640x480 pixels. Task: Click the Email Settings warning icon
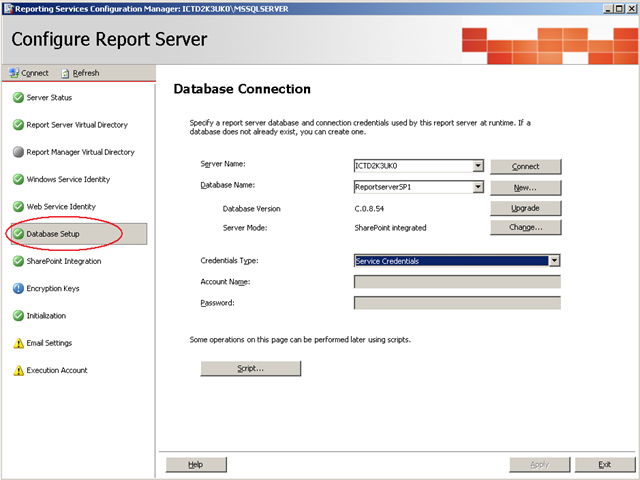pyautogui.click(x=18, y=343)
